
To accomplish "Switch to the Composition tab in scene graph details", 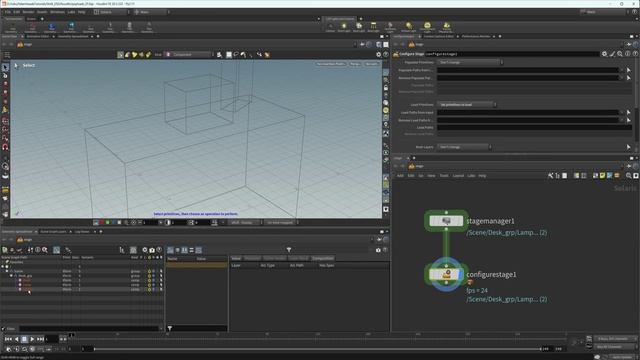I will [x=322, y=258].
